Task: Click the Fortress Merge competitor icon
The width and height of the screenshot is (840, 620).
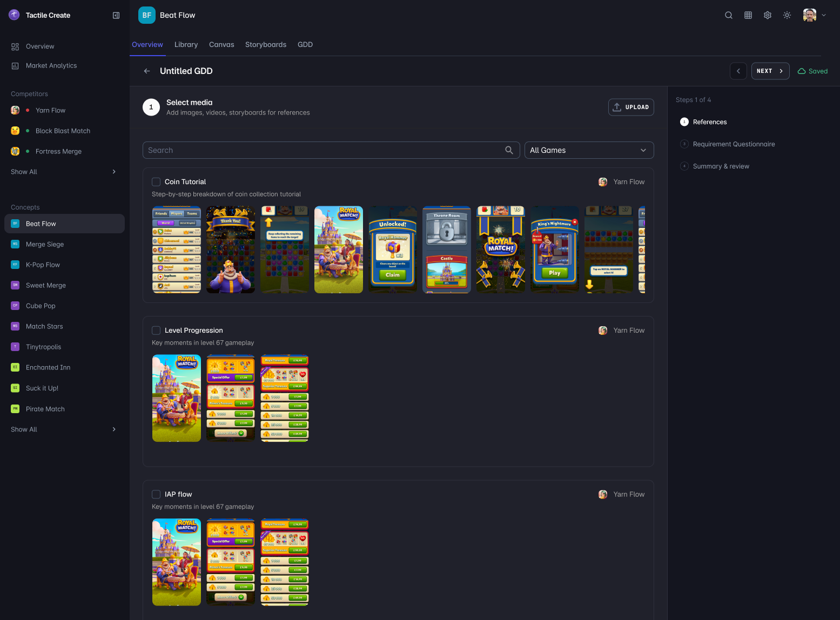Action: tap(15, 151)
